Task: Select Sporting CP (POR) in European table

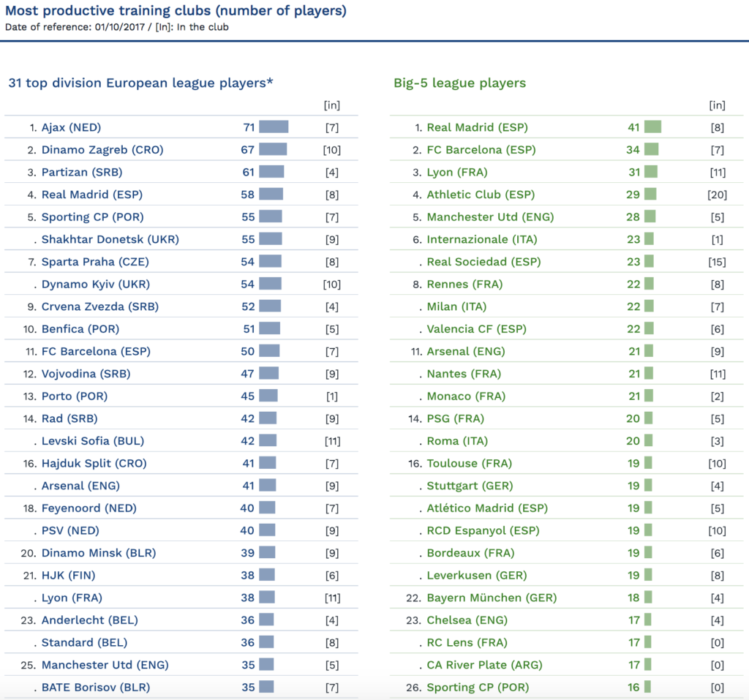Action: coord(93,217)
